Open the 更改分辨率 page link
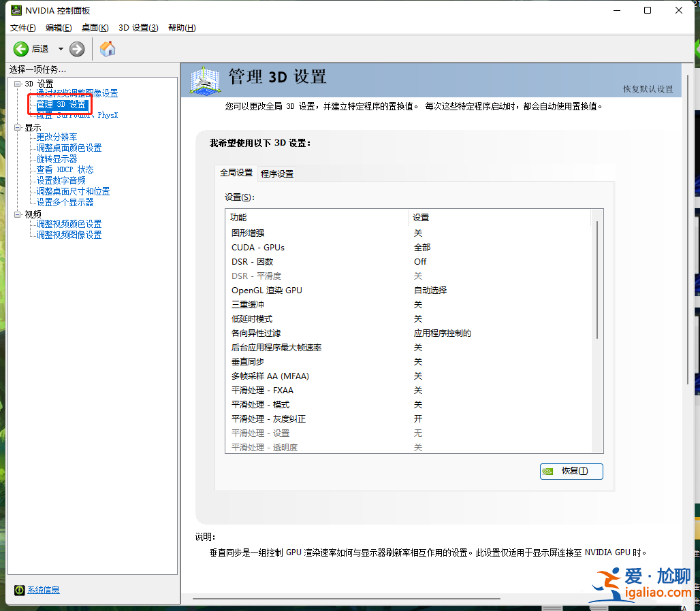Image resolution: width=700 pixels, height=611 pixels. coord(57,137)
